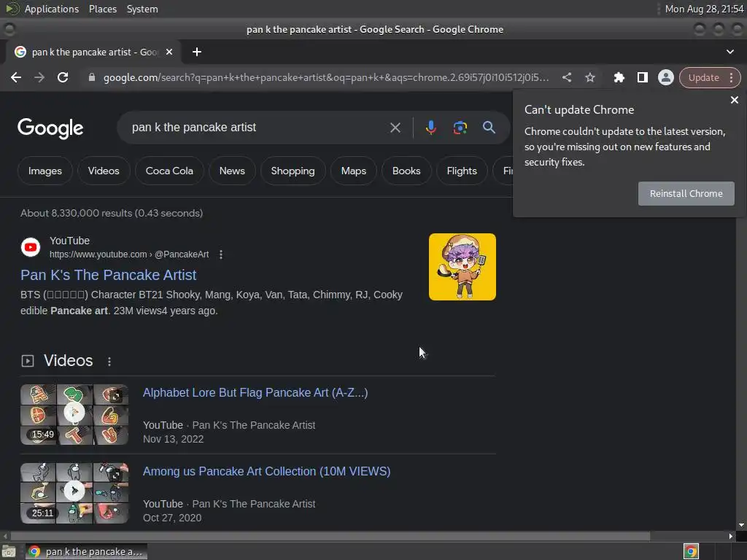Close the 'pan k the pancake artist' browser tab

tap(169, 52)
